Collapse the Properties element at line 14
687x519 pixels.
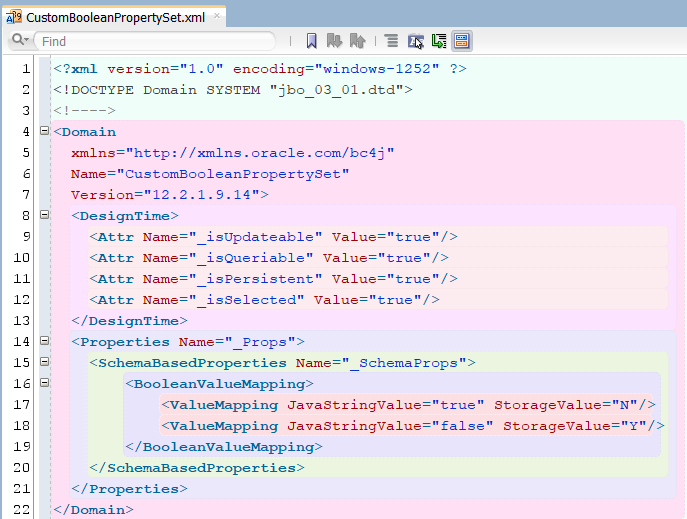pos(44,340)
